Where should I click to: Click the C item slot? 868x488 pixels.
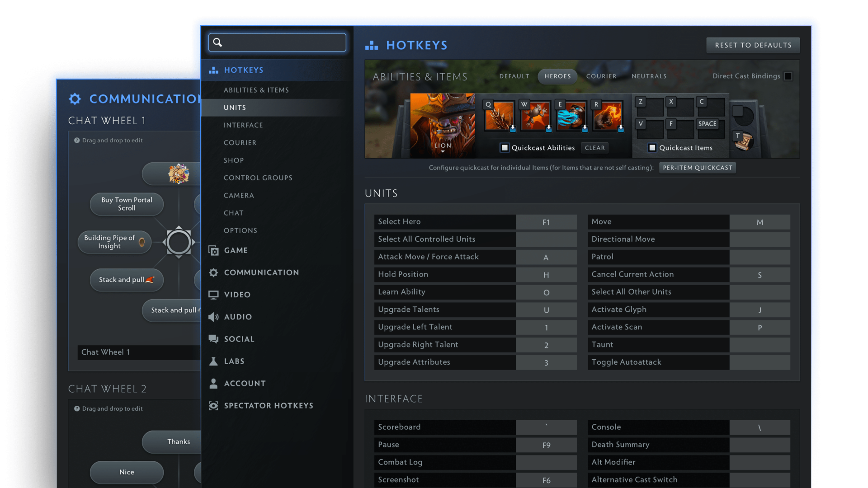click(x=711, y=107)
